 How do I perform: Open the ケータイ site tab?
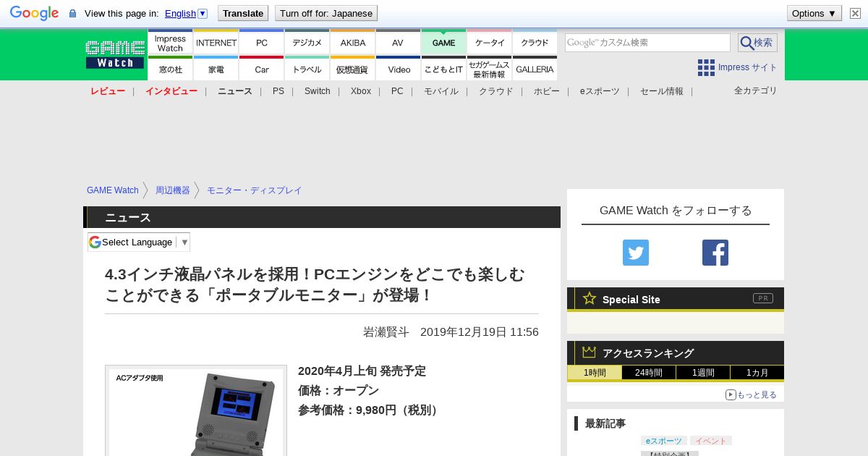click(489, 43)
